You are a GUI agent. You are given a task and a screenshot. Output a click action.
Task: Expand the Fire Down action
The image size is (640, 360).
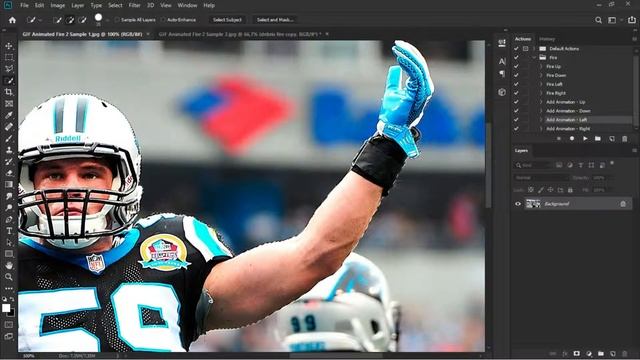(541, 75)
